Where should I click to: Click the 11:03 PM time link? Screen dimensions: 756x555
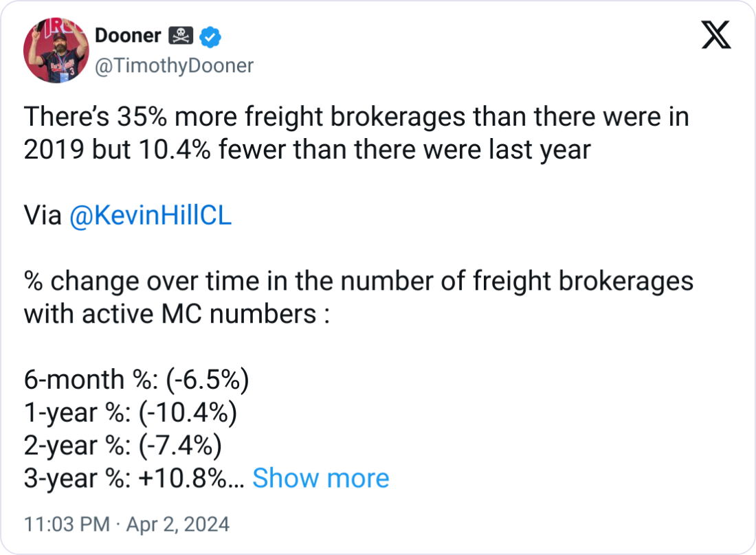[67, 525]
